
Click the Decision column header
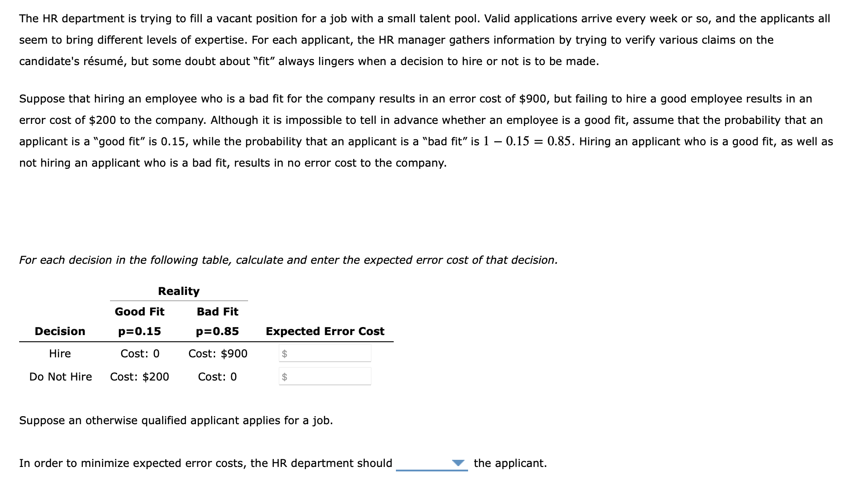(60, 331)
